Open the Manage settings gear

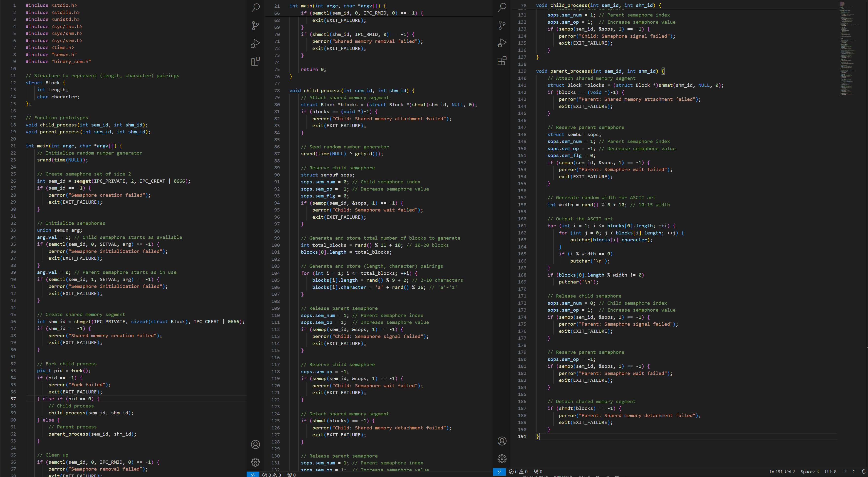click(255, 462)
